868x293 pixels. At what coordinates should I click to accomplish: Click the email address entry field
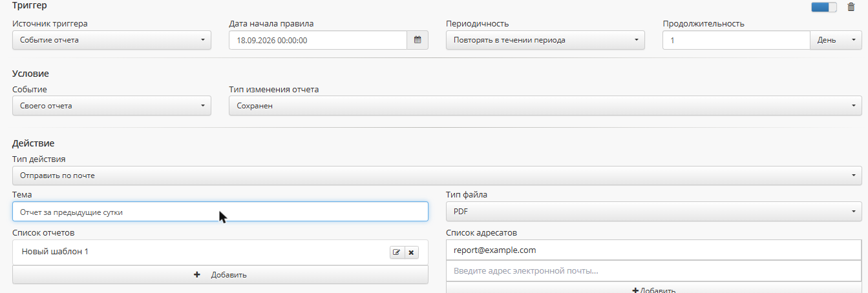tap(653, 271)
